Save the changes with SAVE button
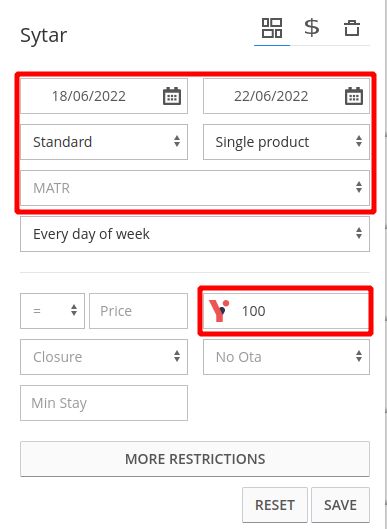The image size is (387, 529). pos(340,505)
